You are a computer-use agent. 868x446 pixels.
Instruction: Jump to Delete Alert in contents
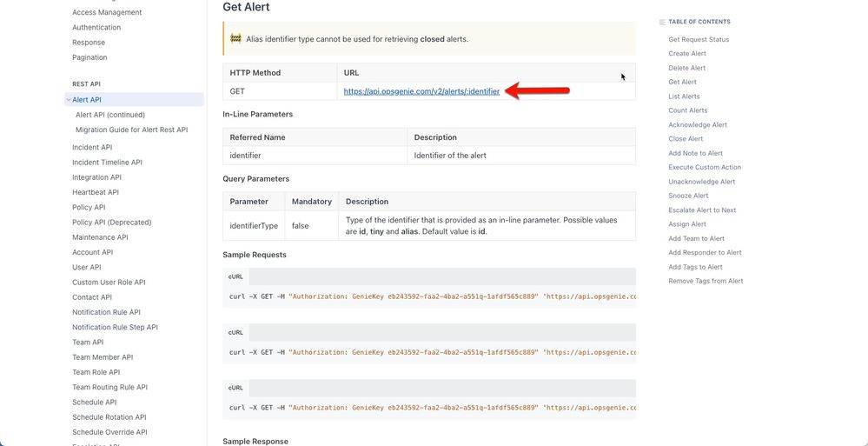pos(687,68)
